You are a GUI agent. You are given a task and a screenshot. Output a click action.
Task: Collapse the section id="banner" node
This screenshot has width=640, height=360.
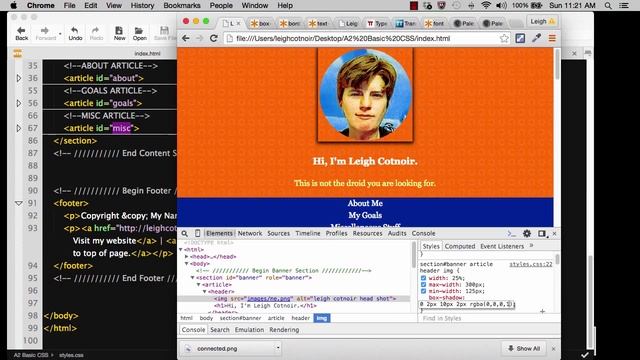point(193,278)
